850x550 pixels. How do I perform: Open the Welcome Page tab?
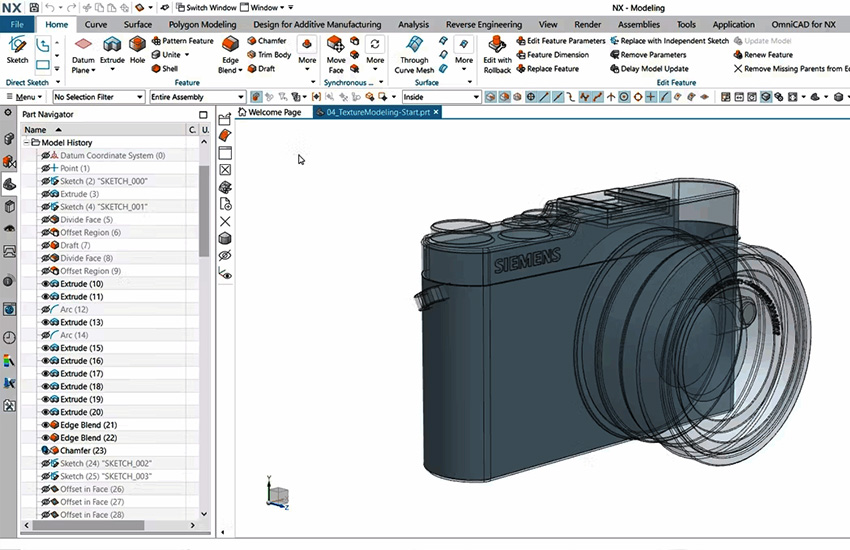pos(269,112)
